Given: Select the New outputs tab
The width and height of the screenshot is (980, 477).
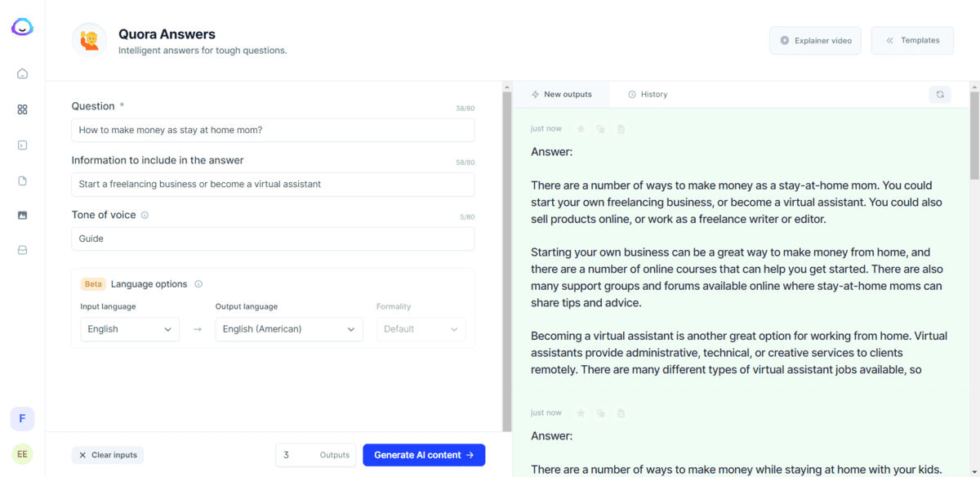Looking at the screenshot, I should click(x=562, y=94).
